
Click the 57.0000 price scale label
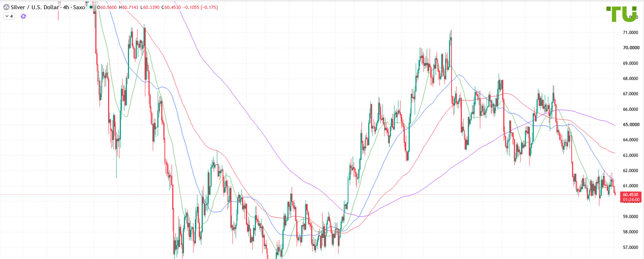point(630,247)
